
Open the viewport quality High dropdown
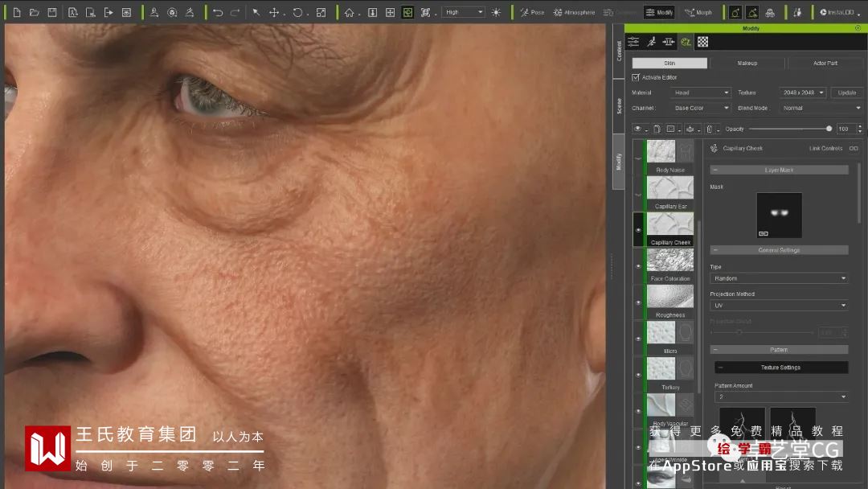click(x=464, y=12)
